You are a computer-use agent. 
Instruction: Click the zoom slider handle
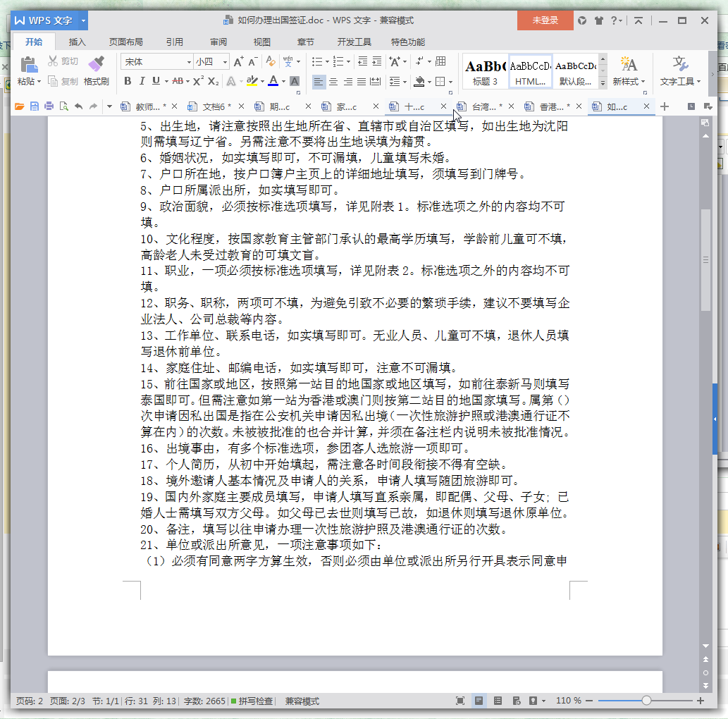pyautogui.click(x=646, y=701)
